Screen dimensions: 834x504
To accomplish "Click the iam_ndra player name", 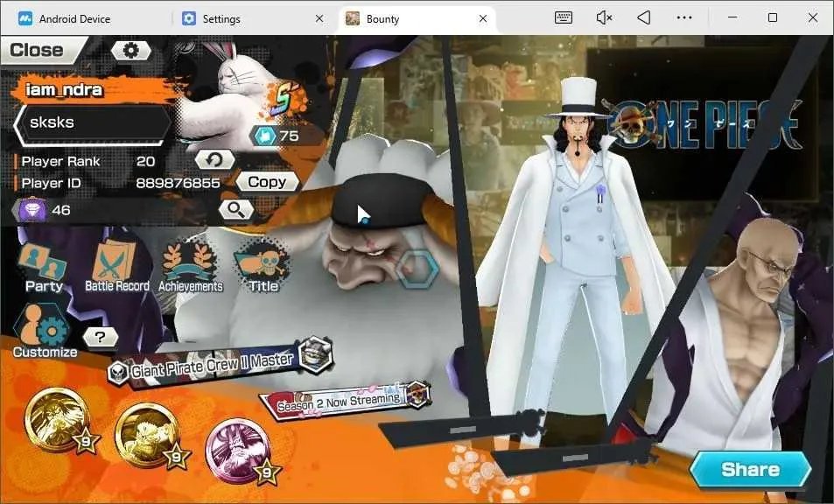I will 64,89.
